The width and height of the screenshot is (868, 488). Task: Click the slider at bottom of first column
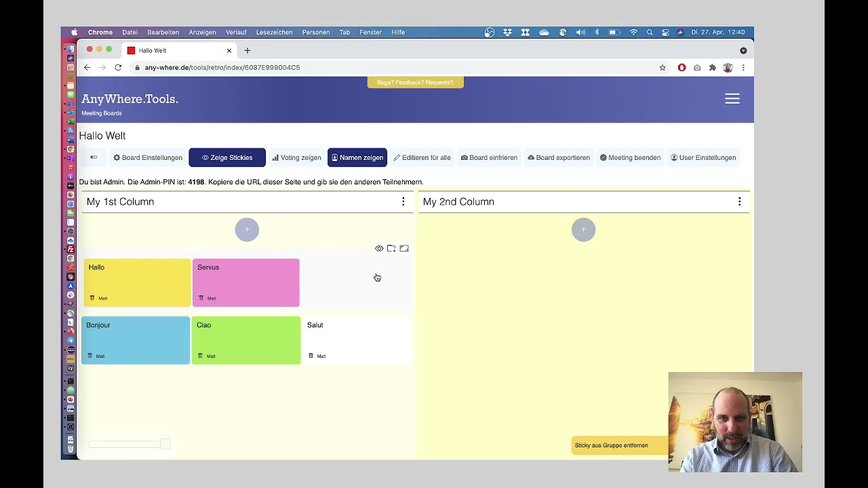129,444
